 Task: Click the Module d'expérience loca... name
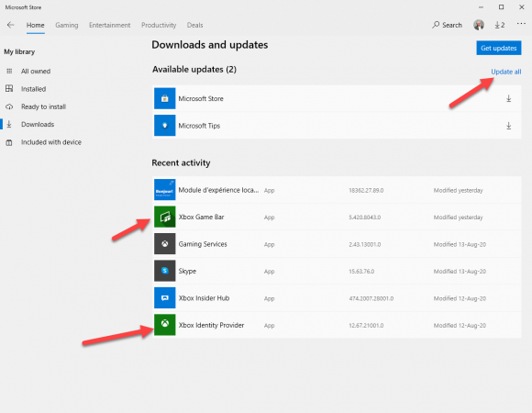pos(218,190)
